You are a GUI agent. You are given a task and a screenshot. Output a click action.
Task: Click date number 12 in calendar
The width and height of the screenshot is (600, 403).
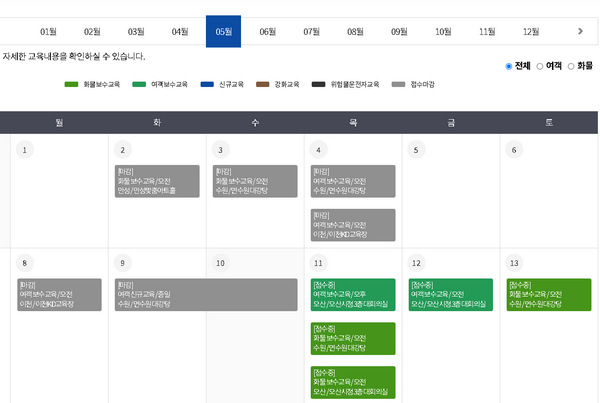click(x=416, y=263)
